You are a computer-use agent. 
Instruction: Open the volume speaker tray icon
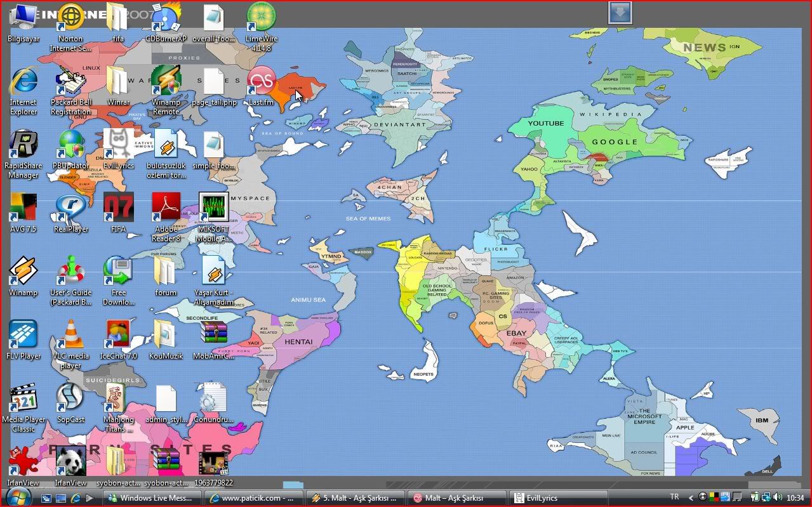coord(778,497)
